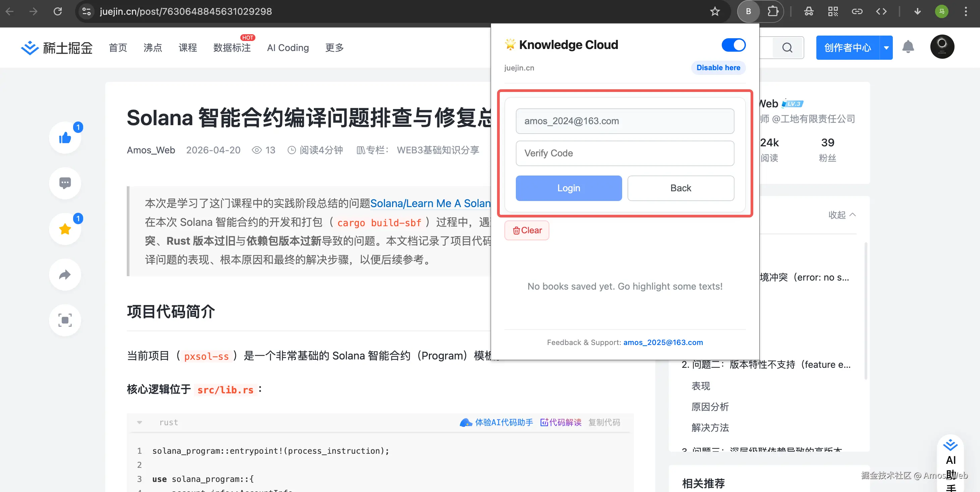Screen dimensions: 980x492
Task: Bookmark this page with star icon
Action: (715, 11)
